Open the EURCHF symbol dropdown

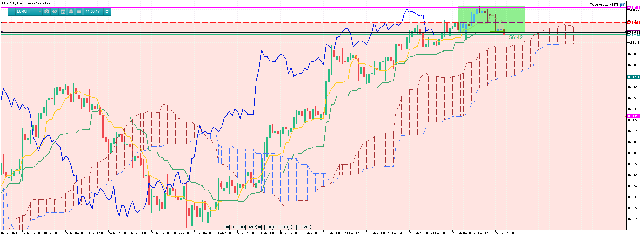coord(29,11)
